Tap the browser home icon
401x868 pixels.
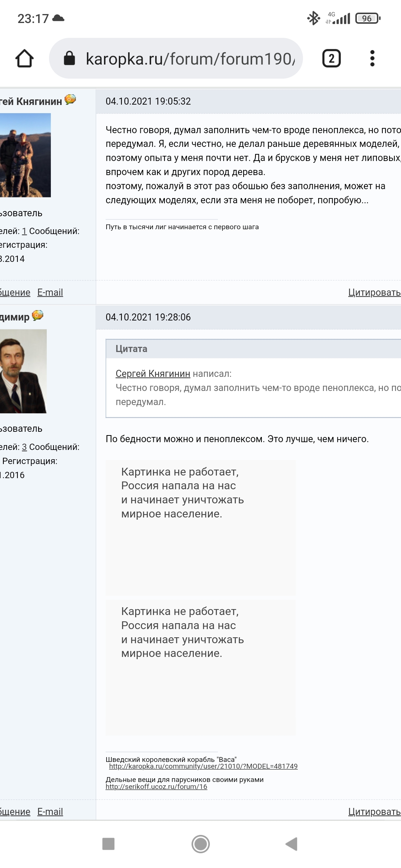pos(25,59)
